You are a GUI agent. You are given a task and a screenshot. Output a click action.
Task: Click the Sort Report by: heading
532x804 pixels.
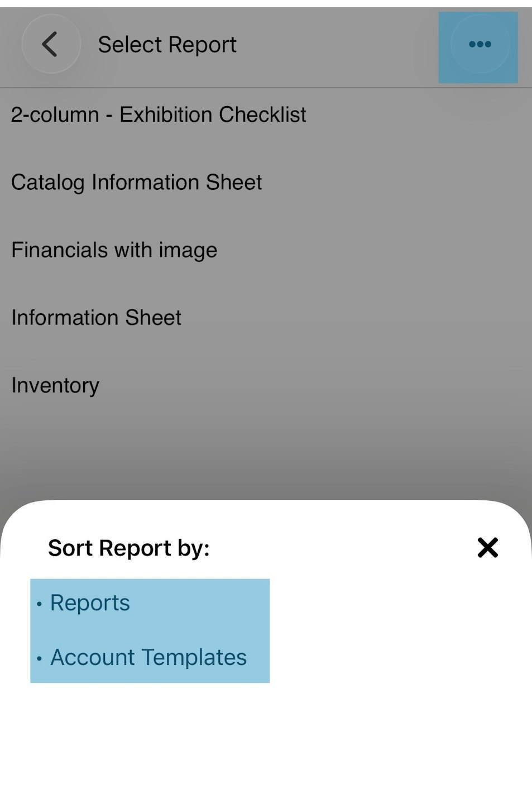[x=129, y=548]
